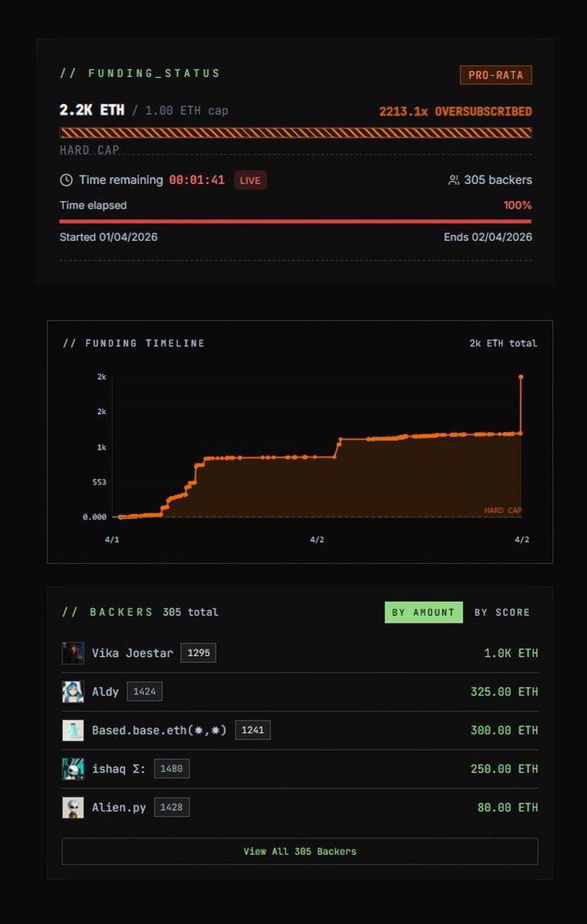The width and height of the screenshot is (587, 924).
Task: Select backer name Alien.py
Action: point(119,807)
